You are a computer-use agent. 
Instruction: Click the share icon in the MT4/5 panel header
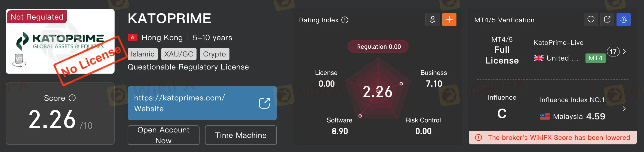point(607,20)
